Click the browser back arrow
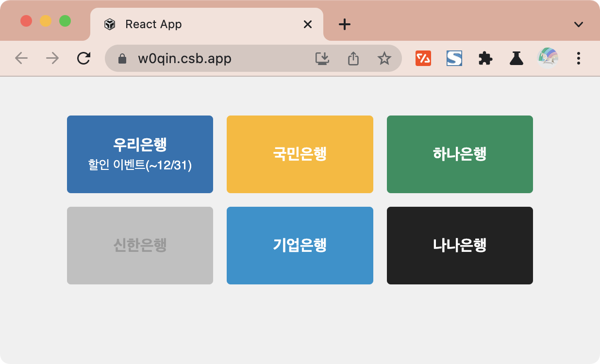Viewport: 600px width, 364px height. click(21, 59)
